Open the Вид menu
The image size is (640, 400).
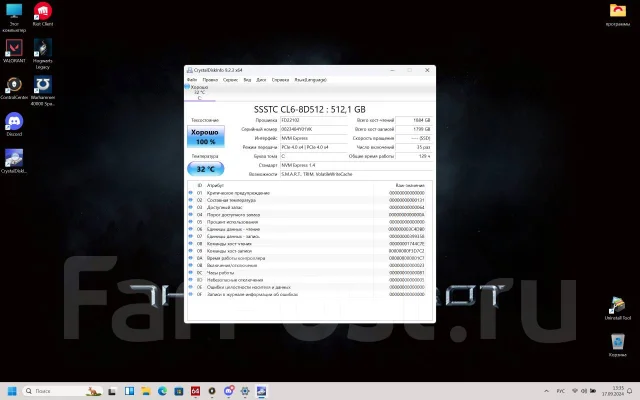click(x=247, y=80)
